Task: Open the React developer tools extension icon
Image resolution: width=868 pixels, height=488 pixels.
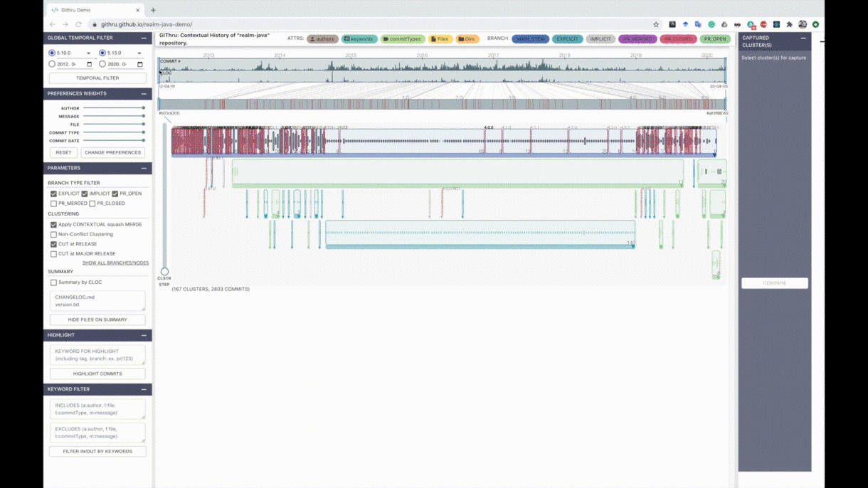Action: coord(776,24)
